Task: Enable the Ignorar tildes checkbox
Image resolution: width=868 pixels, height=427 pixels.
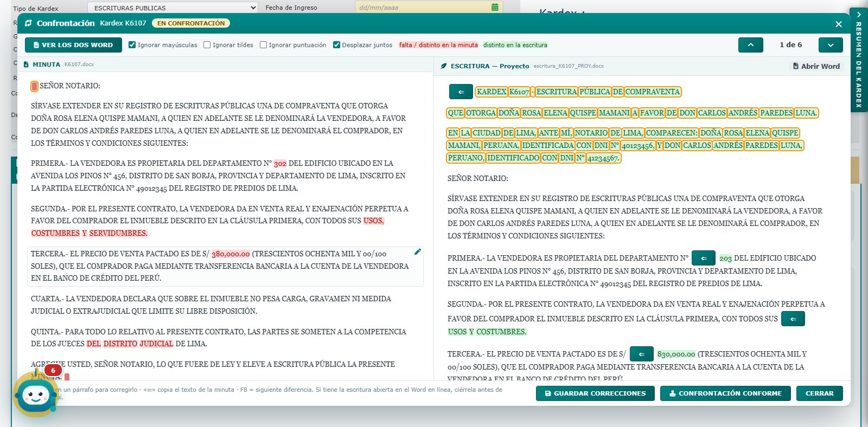Action: 207,45
